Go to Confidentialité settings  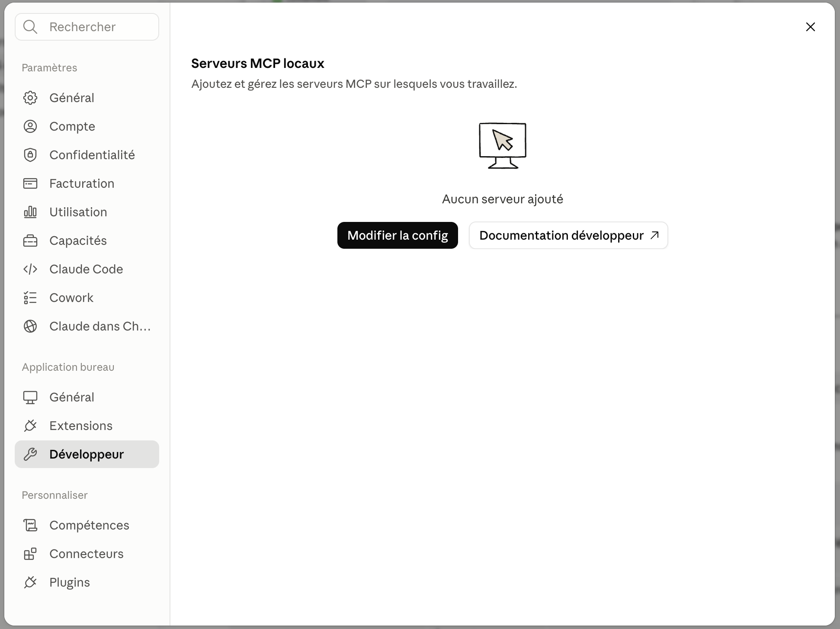(87, 155)
